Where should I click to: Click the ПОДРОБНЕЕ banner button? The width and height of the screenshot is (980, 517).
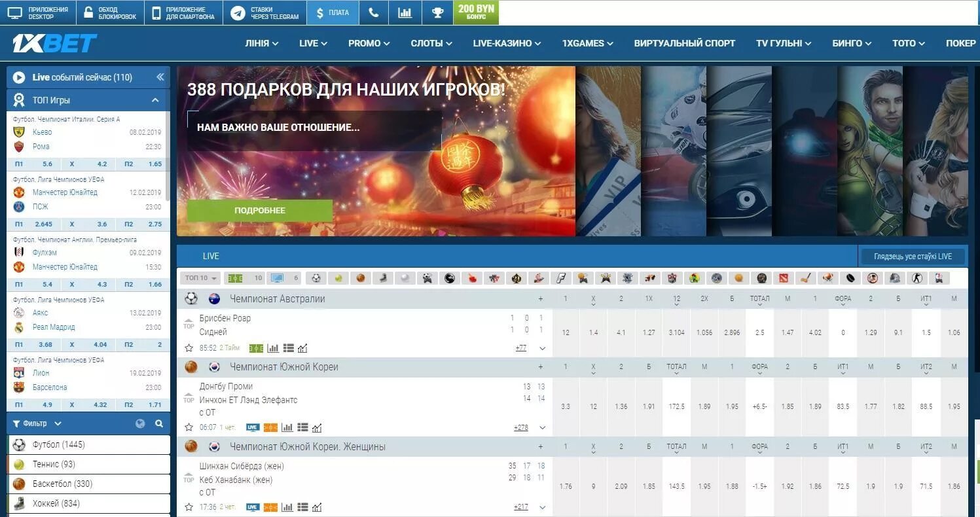[x=260, y=211]
